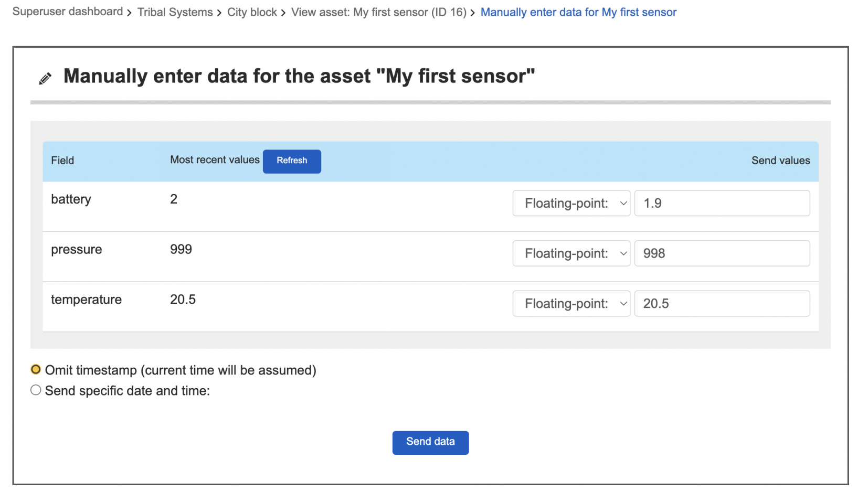
Task: Open Tribal Systems from the breadcrumb trail
Action: [175, 12]
